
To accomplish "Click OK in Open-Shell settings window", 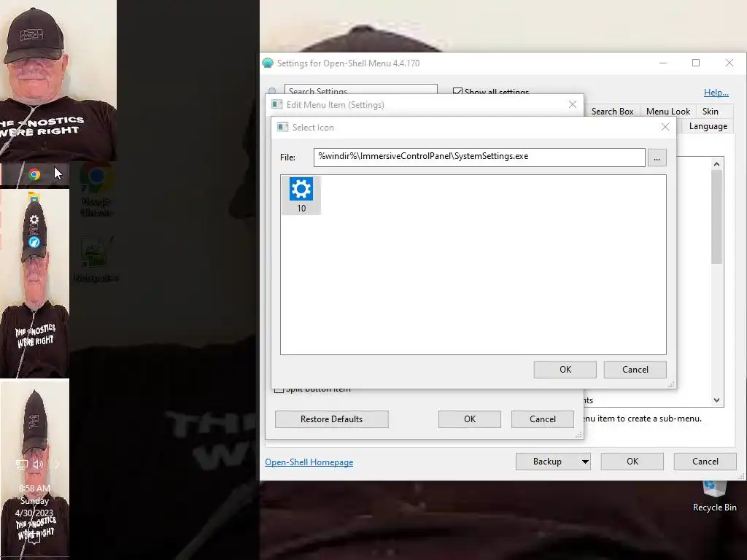I will click(x=632, y=462).
